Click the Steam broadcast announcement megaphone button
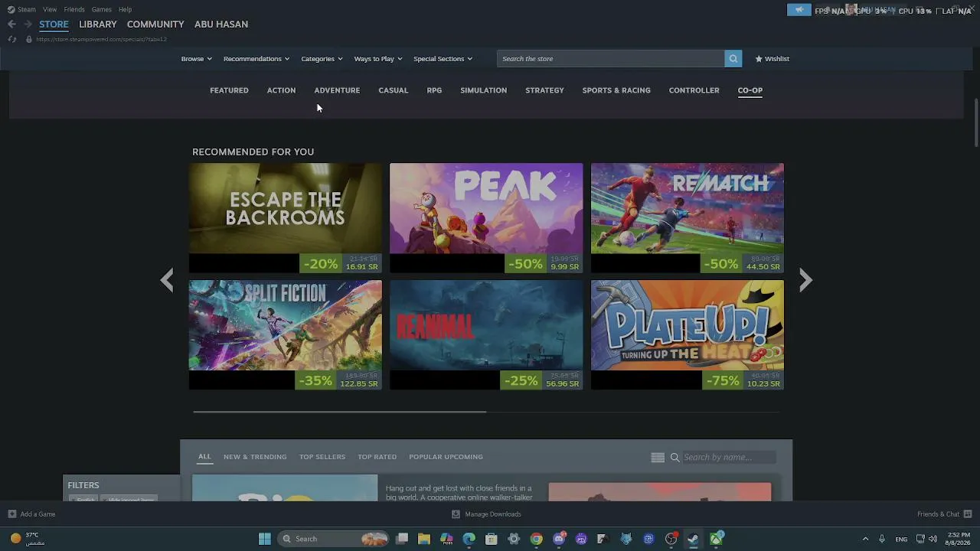The width and height of the screenshot is (980, 551). 799,10
